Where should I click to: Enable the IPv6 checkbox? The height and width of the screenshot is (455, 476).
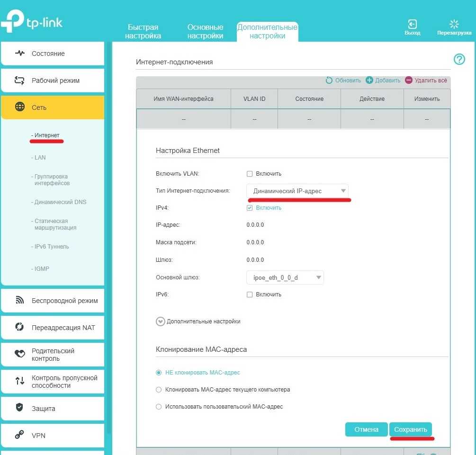250,294
